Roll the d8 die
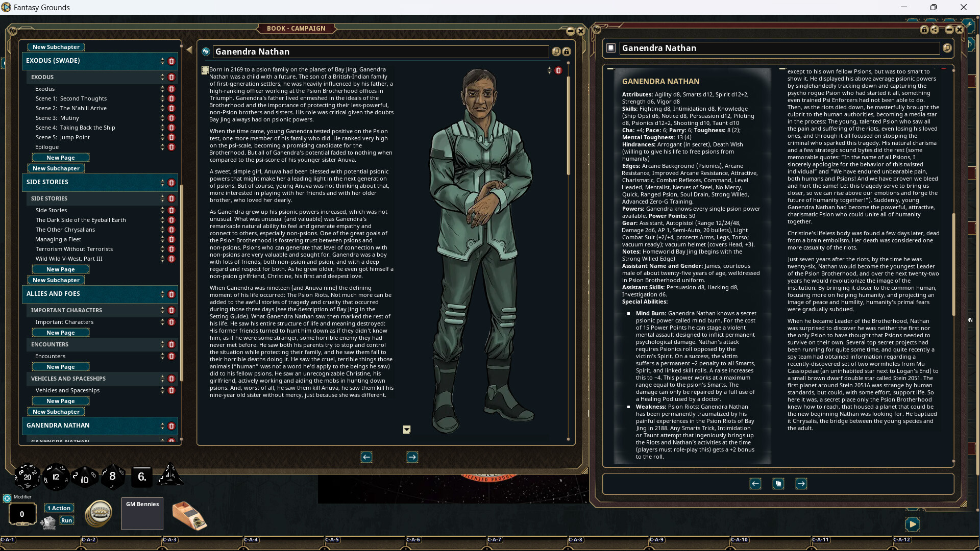 [x=113, y=477]
